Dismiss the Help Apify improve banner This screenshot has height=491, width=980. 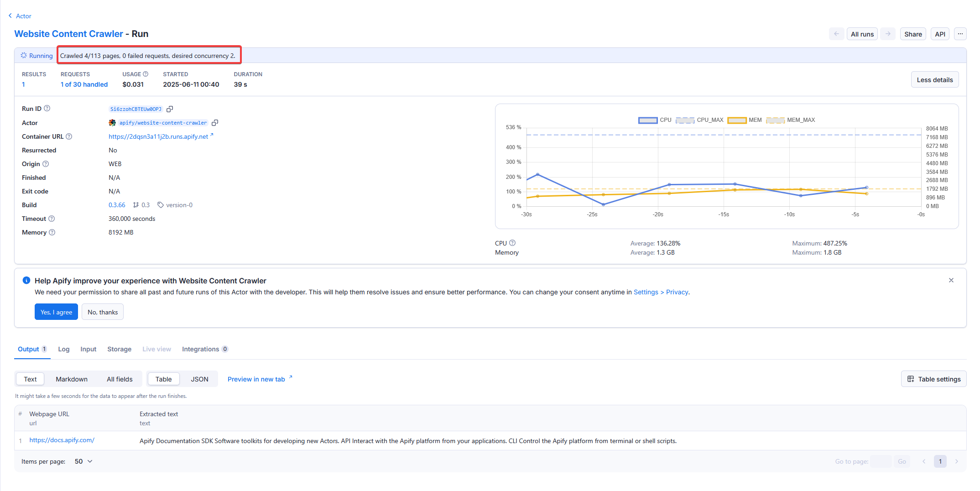[951, 280]
